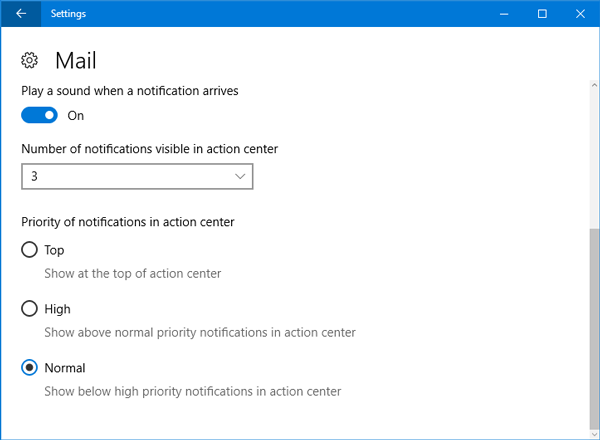Click the gear icon beside Mail
Viewport: 600px width, 440px height.
point(29,60)
